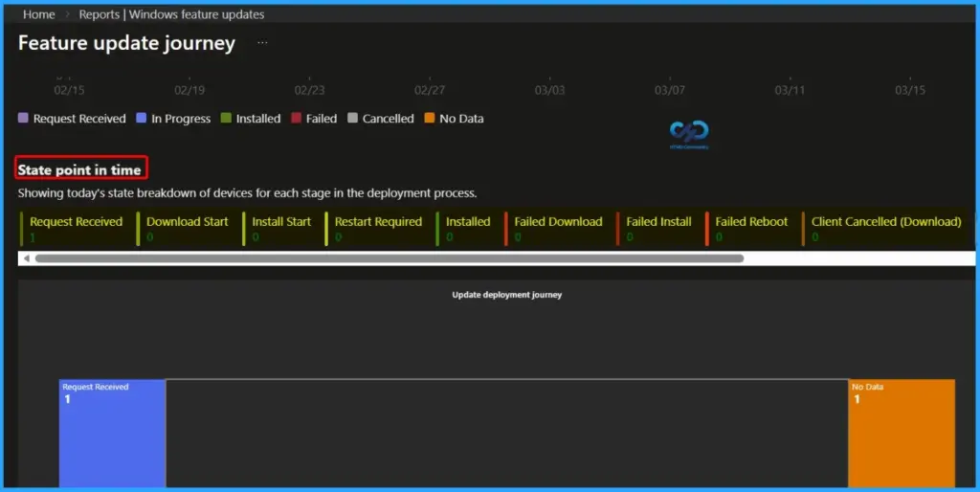Viewport: 980px width, 492px height.
Task: Open the ellipsis menu beside Feature update journey
Action: [x=262, y=43]
